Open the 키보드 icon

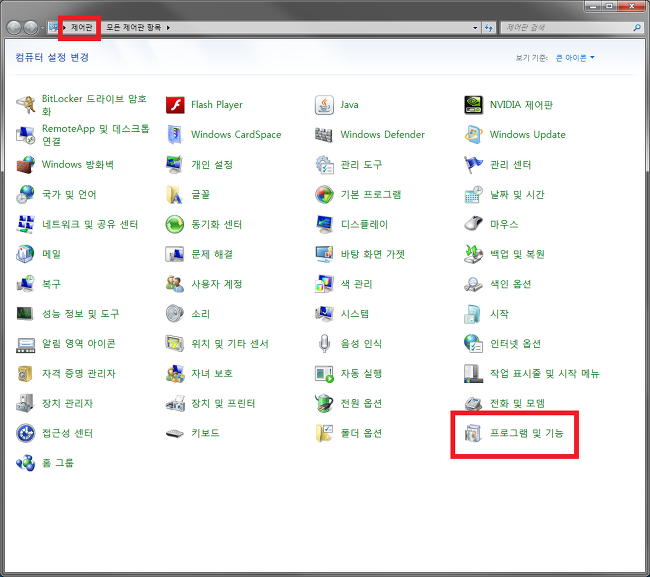pos(175,433)
